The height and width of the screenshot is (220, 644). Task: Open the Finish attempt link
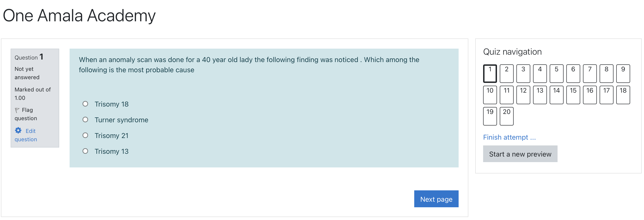509,137
